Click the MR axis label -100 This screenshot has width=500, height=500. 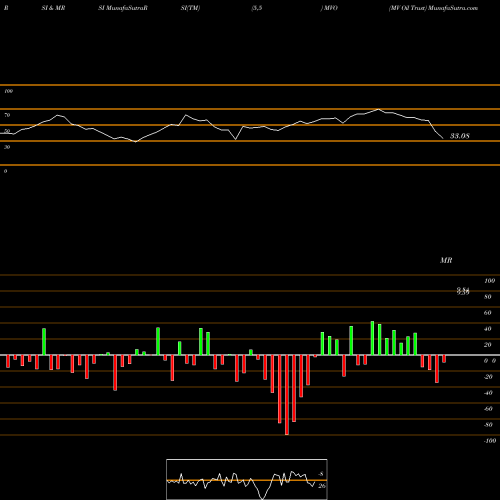coord(490,441)
